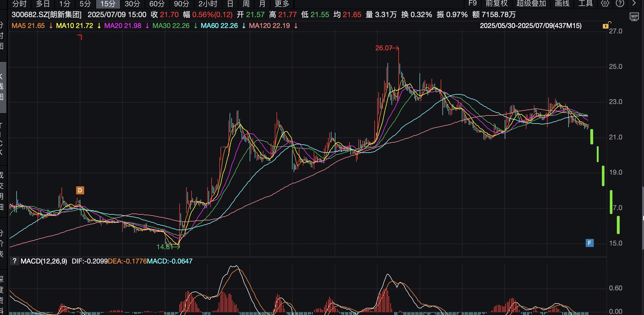Open MACD indicator help question icon

pos(14,261)
